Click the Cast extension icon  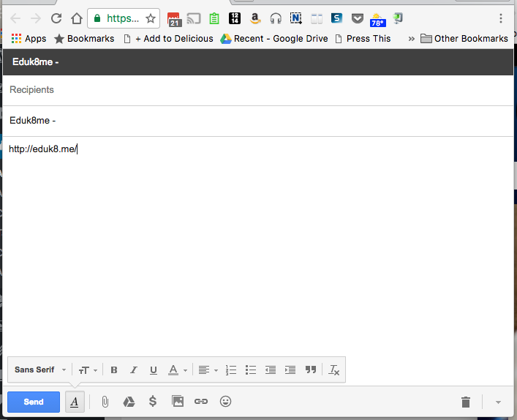[194, 18]
